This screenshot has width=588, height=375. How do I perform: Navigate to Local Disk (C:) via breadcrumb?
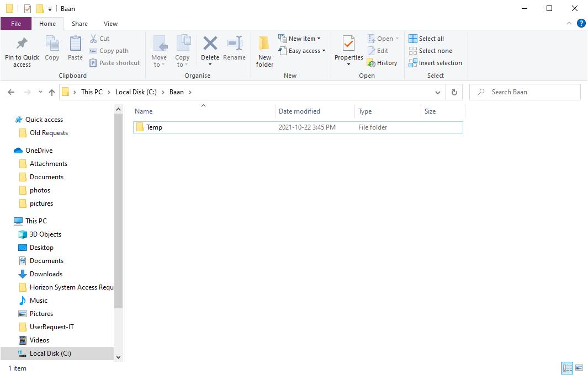(x=136, y=92)
